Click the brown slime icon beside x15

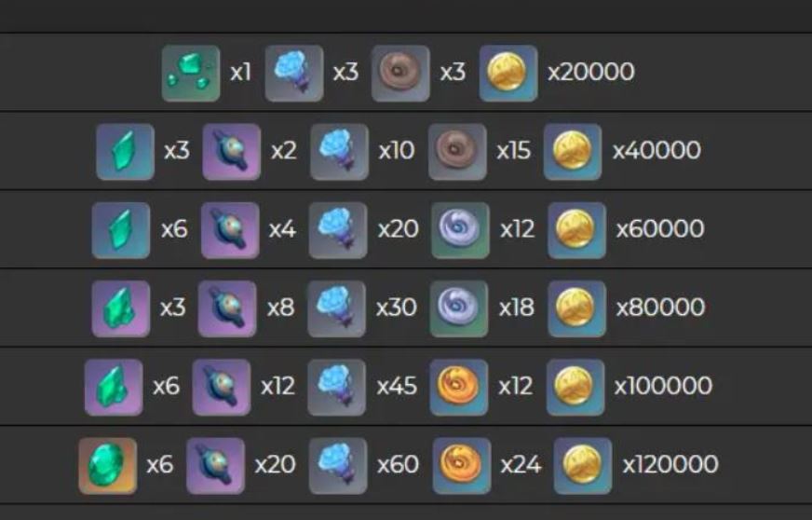point(457,152)
